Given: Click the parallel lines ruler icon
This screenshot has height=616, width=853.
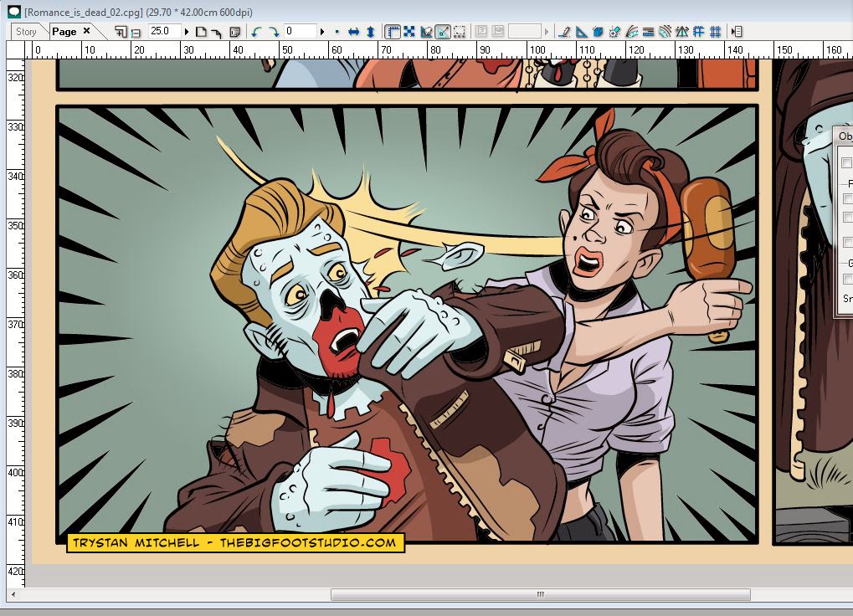Looking at the screenshot, I should coord(648,32).
